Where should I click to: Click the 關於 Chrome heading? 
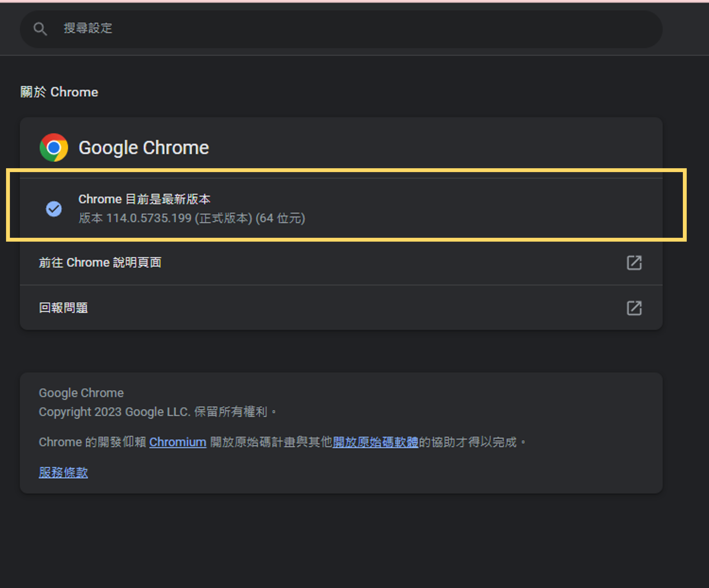59,92
